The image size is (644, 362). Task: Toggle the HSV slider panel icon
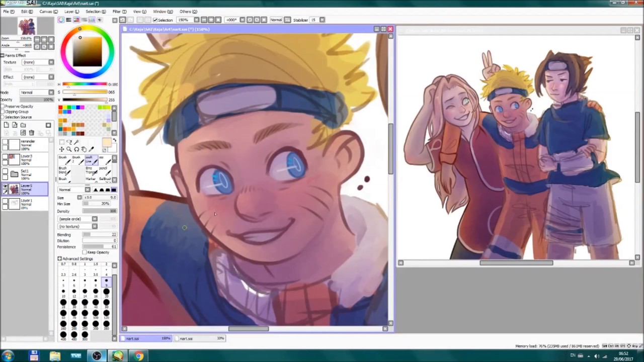[x=76, y=20]
